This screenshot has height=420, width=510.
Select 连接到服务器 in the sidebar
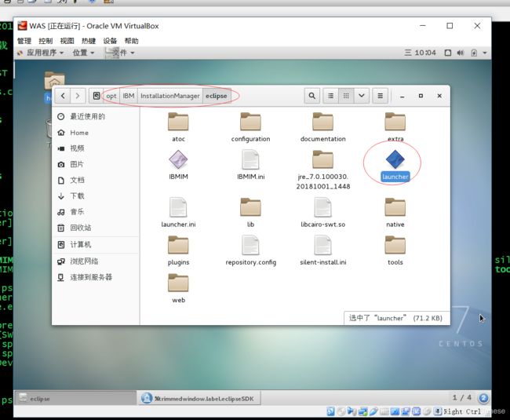(96, 277)
